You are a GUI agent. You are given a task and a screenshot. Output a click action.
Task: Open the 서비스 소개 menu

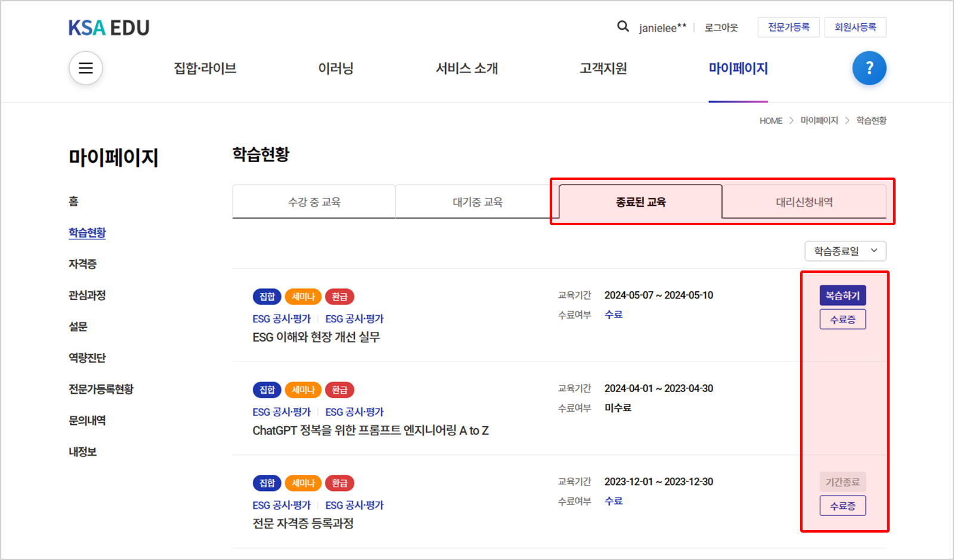click(x=467, y=69)
